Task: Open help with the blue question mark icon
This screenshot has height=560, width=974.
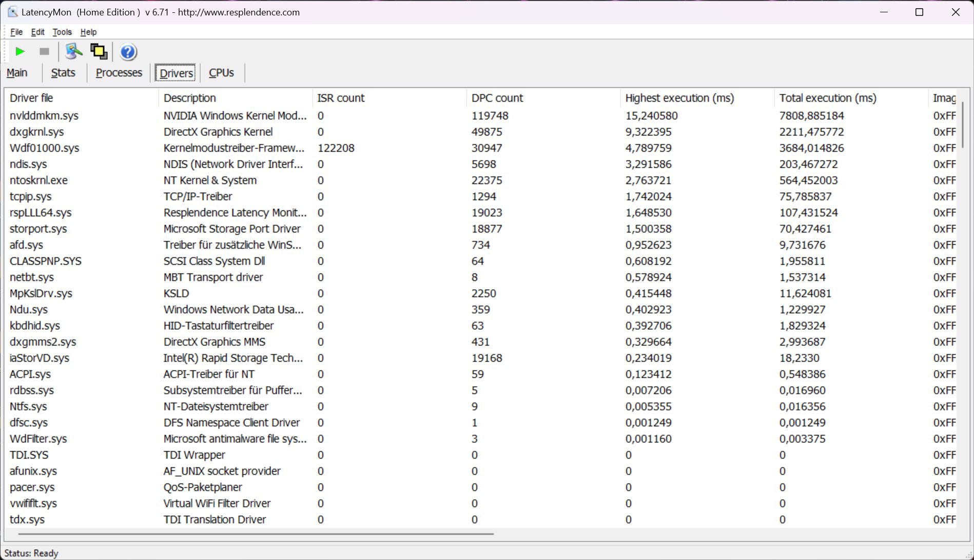Action: pos(128,52)
